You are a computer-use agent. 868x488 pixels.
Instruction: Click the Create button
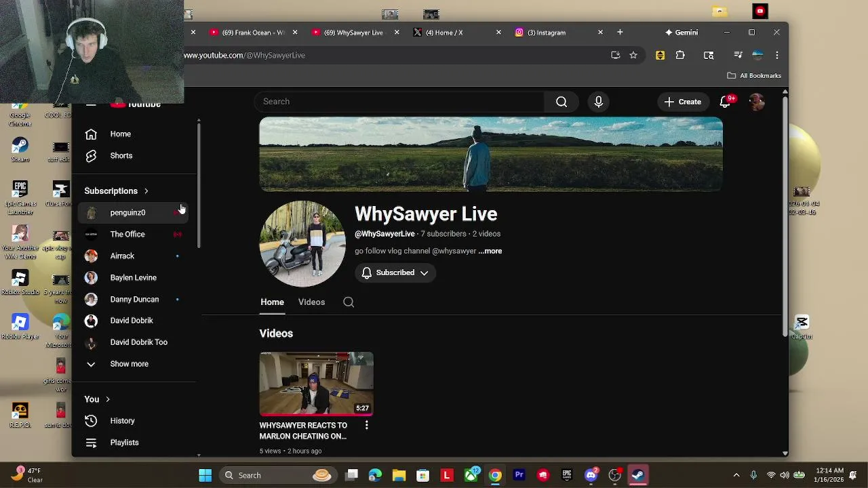[683, 102]
